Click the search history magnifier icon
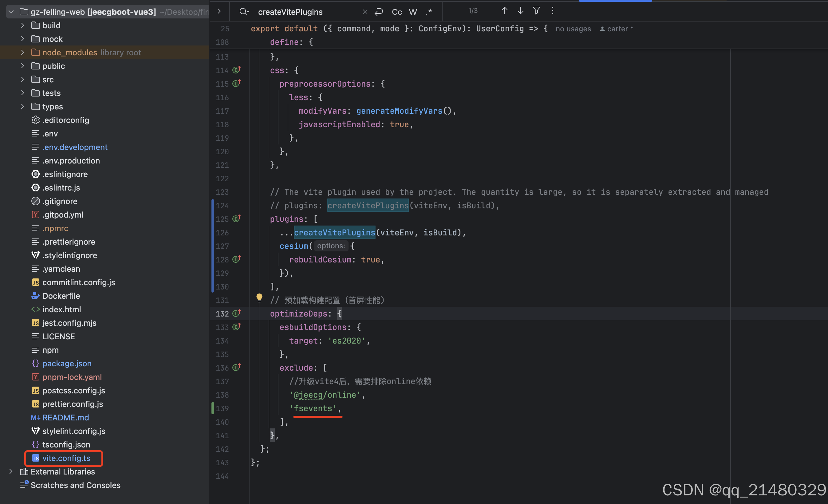 tap(244, 12)
